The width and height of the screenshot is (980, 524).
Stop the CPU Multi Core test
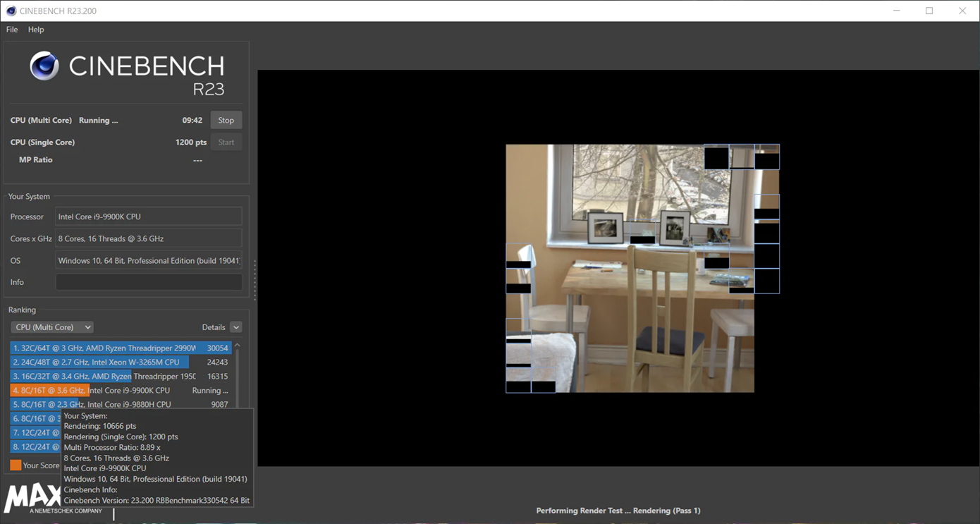[226, 120]
